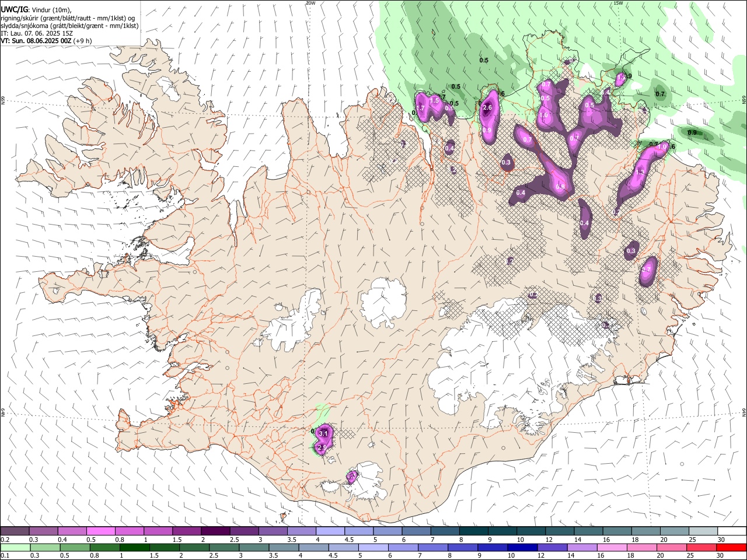Select the light green 0.3 rain legend swatch
This screenshot has height=560, width=747.
(44, 548)
